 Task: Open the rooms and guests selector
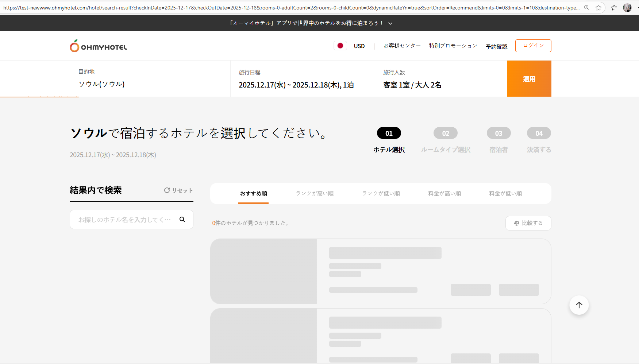point(412,85)
